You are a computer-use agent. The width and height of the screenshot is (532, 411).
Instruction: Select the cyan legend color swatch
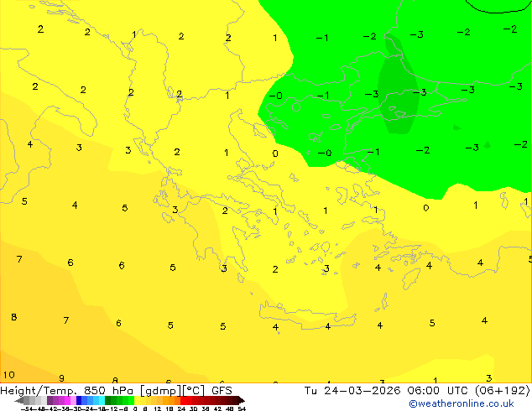[102, 400]
